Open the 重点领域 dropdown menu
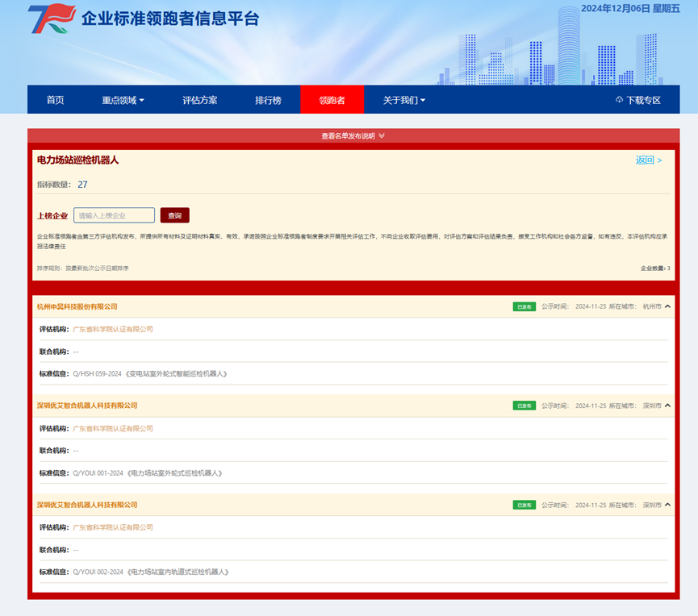 coord(123,100)
